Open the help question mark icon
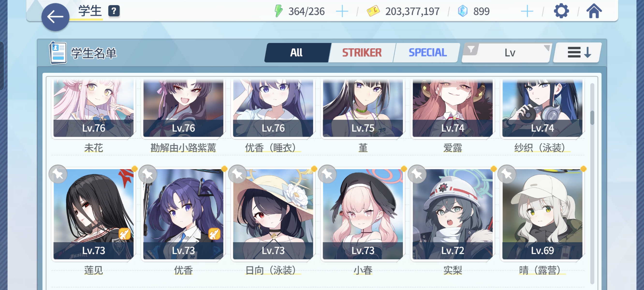The image size is (644, 290). click(114, 11)
